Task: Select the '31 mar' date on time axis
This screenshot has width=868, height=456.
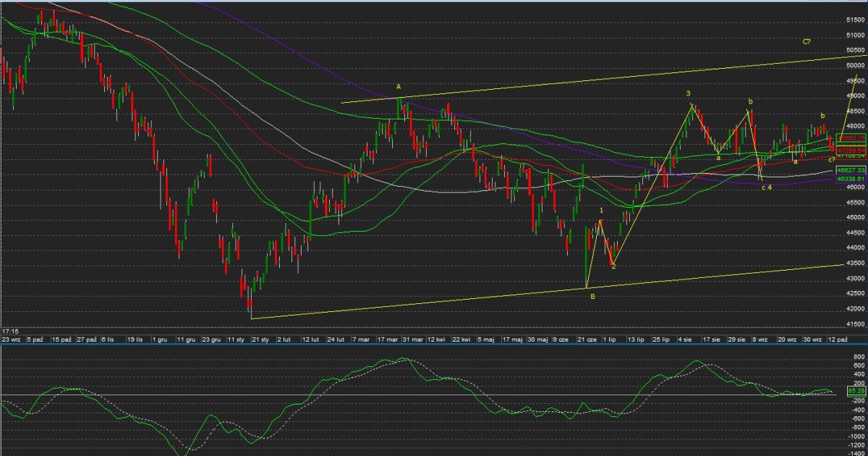Action: (x=414, y=339)
